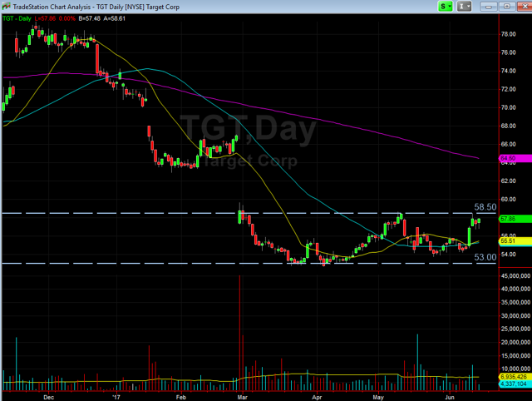The height and width of the screenshot is (401, 532).
Task: Click the 68.00 price axis label
Action: [508, 126]
